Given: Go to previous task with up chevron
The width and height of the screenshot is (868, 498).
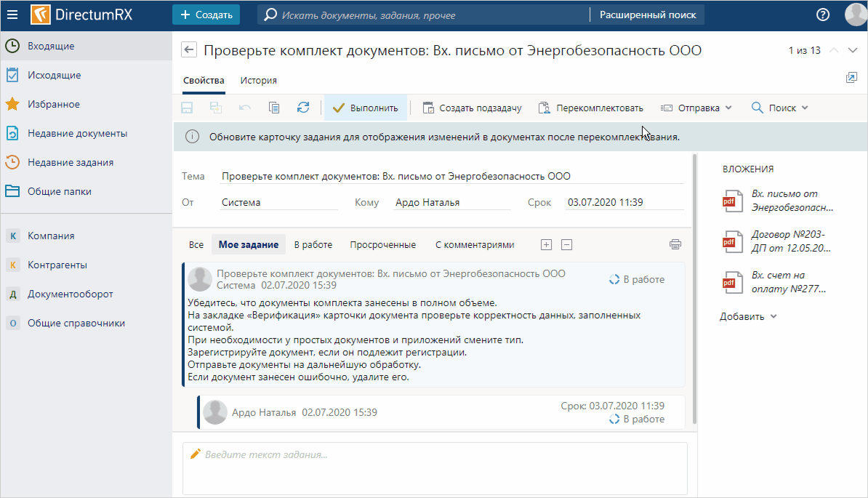Looking at the screenshot, I should (x=834, y=50).
